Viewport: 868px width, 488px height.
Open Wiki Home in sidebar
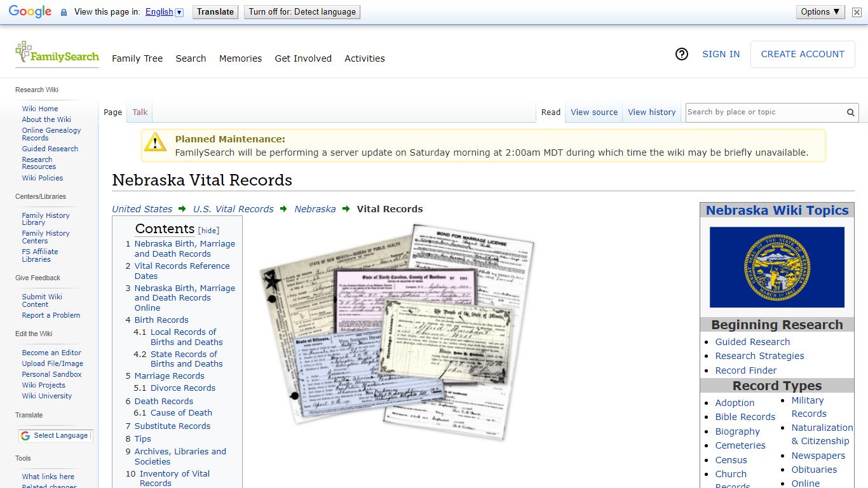point(40,109)
